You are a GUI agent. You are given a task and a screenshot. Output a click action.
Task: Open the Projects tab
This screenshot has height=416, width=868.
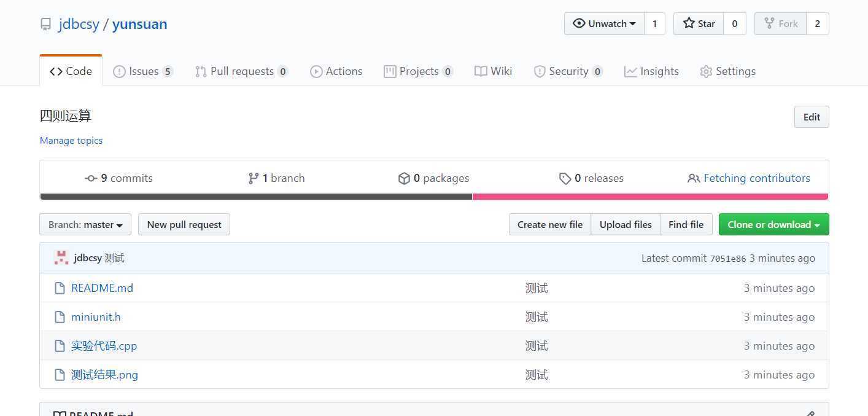click(x=419, y=71)
